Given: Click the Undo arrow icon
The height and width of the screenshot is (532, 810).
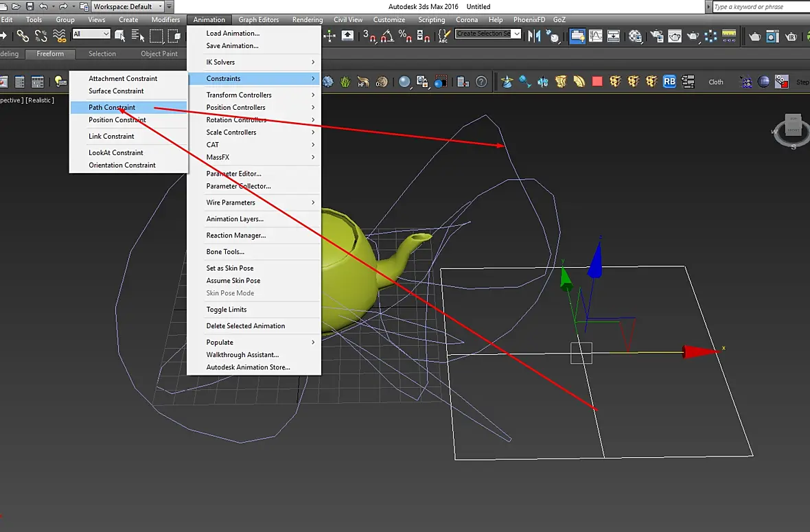Looking at the screenshot, I should coord(43,6).
